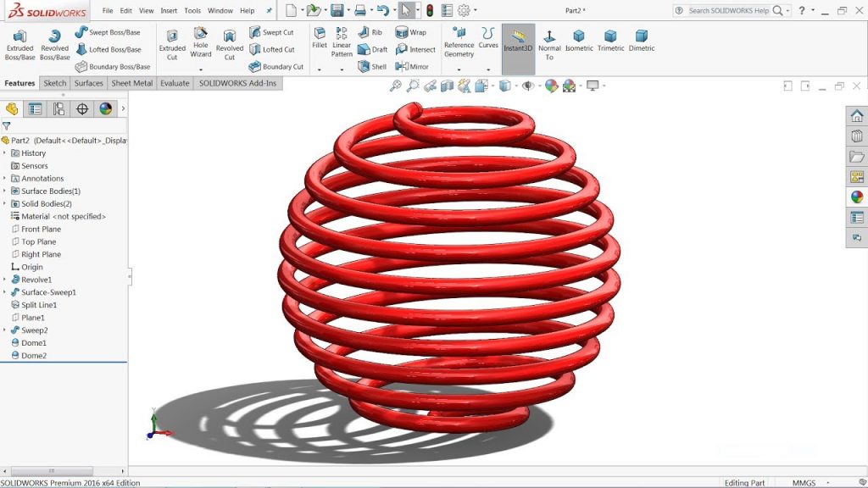Click the Boundary Cut button
This screenshot has width=868, height=488.
pyautogui.click(x=275, y=66)
